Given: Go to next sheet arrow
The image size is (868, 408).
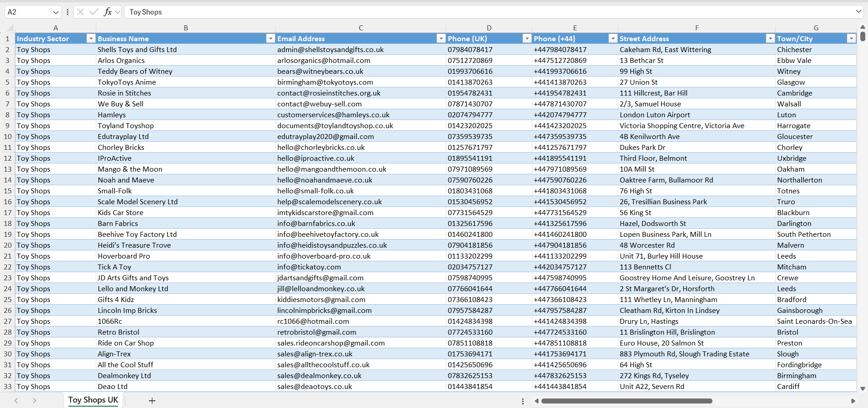Looking at the screenshot, I should (34, 400).
